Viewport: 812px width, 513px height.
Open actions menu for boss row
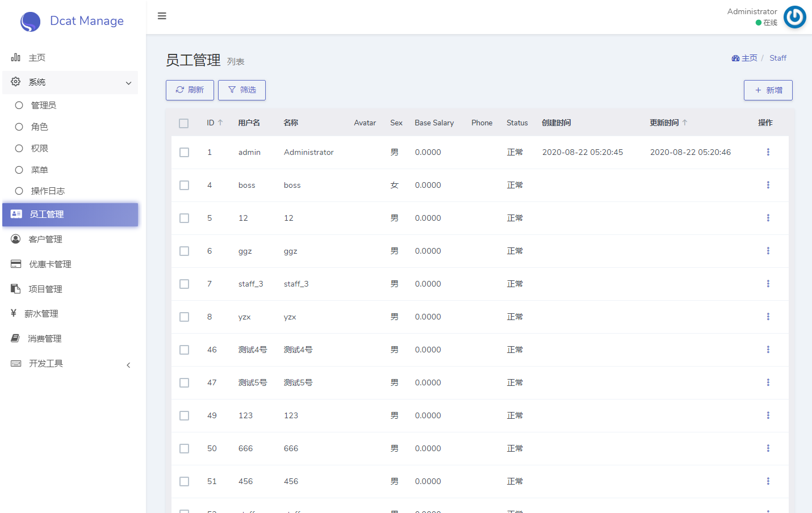768,185
